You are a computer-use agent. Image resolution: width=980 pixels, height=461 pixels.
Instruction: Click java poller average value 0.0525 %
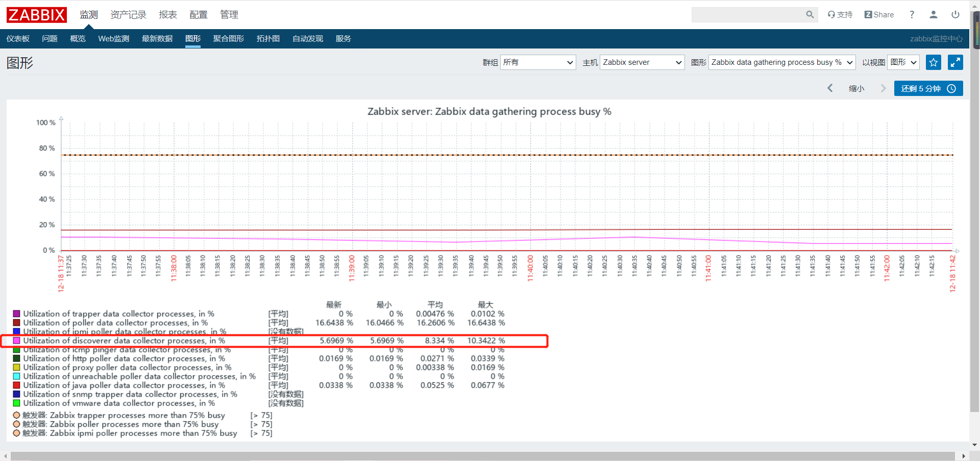pyautogui.click(x=437, y=385)
